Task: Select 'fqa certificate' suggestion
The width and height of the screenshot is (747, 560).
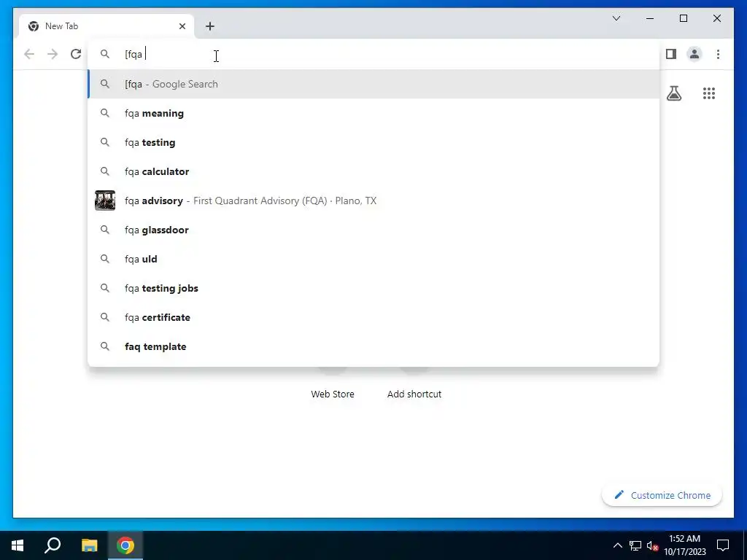Action: pos(373,317)
